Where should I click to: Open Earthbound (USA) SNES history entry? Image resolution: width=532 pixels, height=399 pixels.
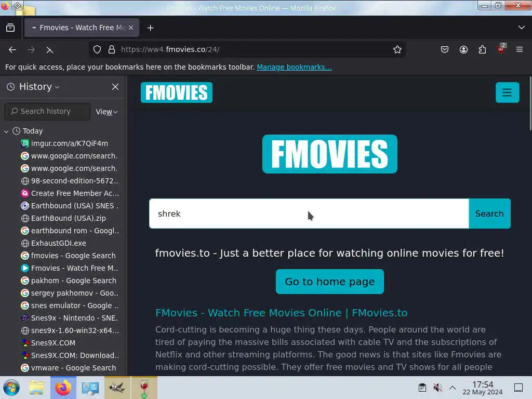69,206
